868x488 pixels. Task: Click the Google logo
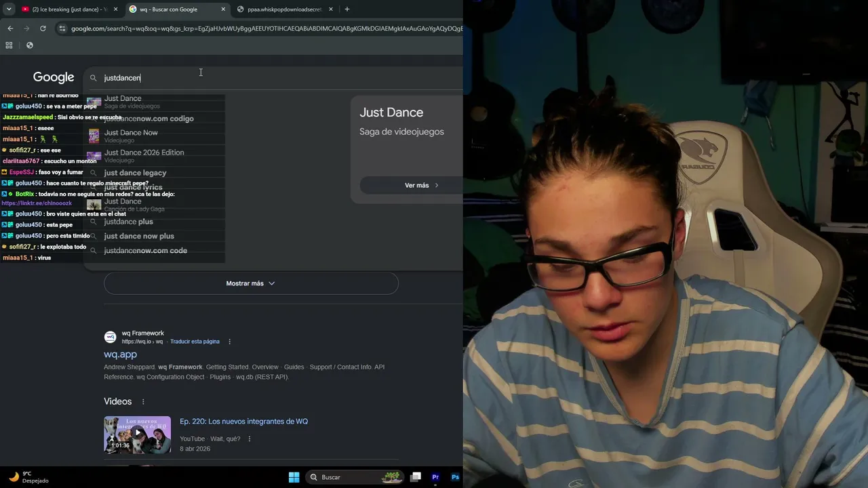point(54,77)
